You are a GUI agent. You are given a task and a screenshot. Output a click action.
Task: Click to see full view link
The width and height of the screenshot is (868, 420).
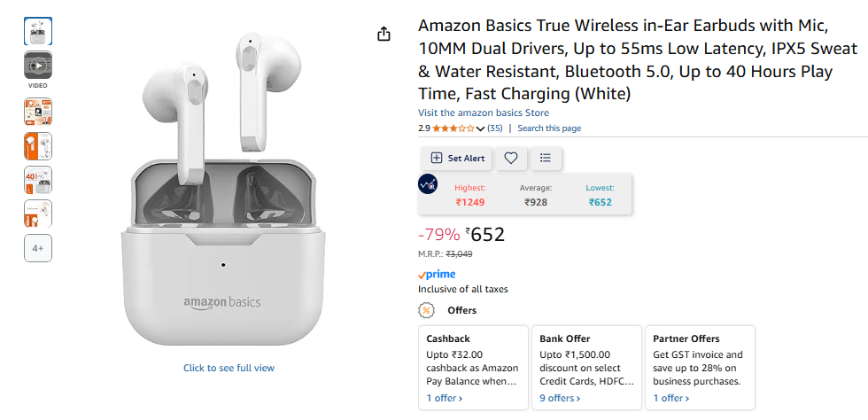tap(229, 368)
